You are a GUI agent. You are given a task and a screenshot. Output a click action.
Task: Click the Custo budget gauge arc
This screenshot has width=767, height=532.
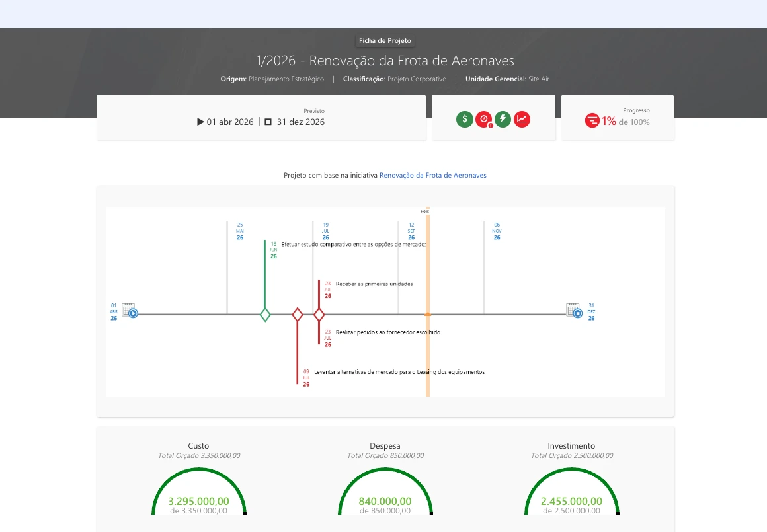199,490
